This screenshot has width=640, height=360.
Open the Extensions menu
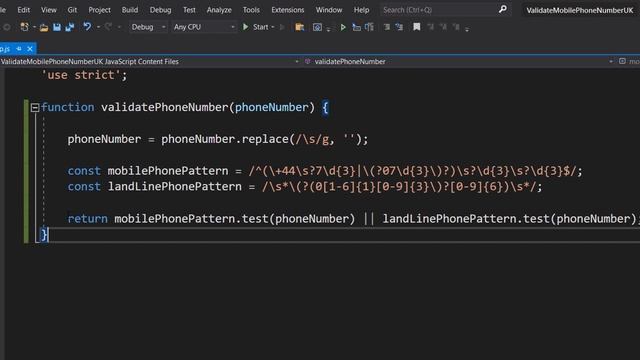(288, 10)
